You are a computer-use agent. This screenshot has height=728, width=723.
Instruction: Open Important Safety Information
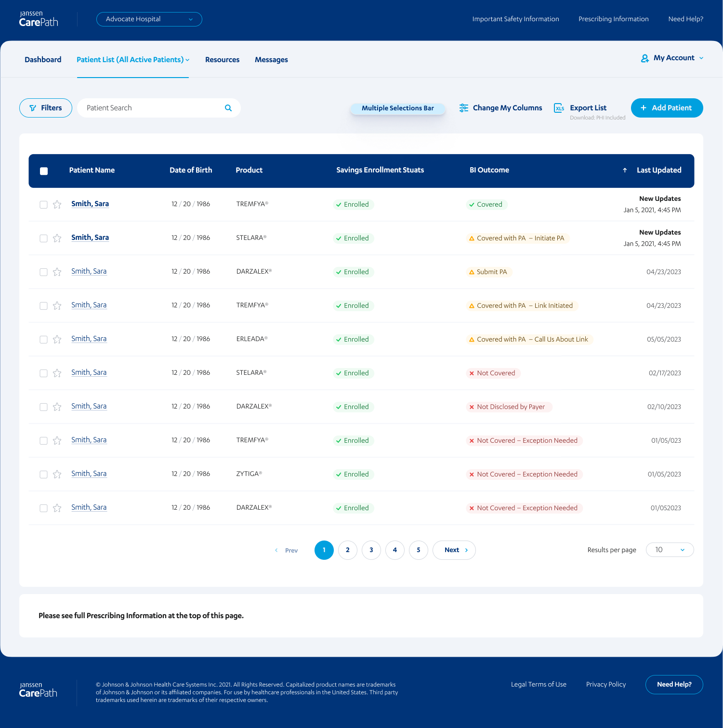pyautogui.click(x=515, y=19)
